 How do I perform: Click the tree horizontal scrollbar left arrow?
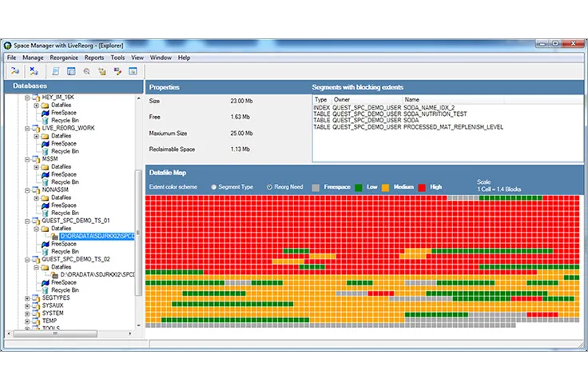pyautogui.click(x=9, y=333)
